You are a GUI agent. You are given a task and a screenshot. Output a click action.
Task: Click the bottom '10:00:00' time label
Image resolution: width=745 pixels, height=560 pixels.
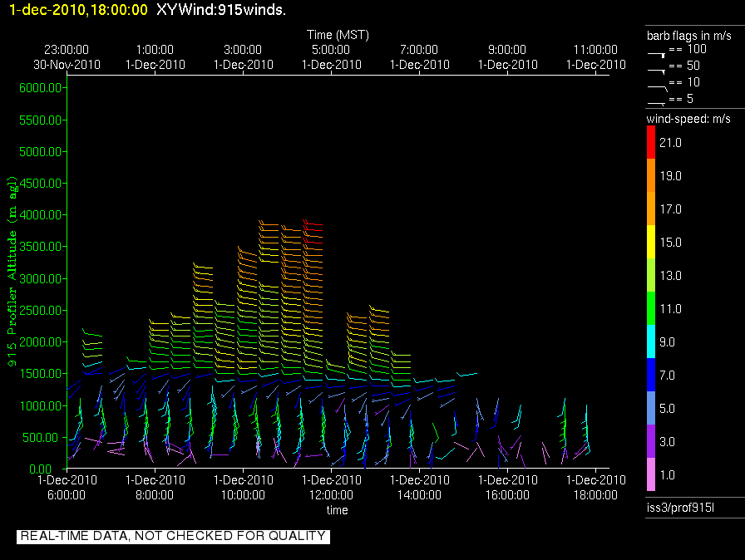[243, 495]
